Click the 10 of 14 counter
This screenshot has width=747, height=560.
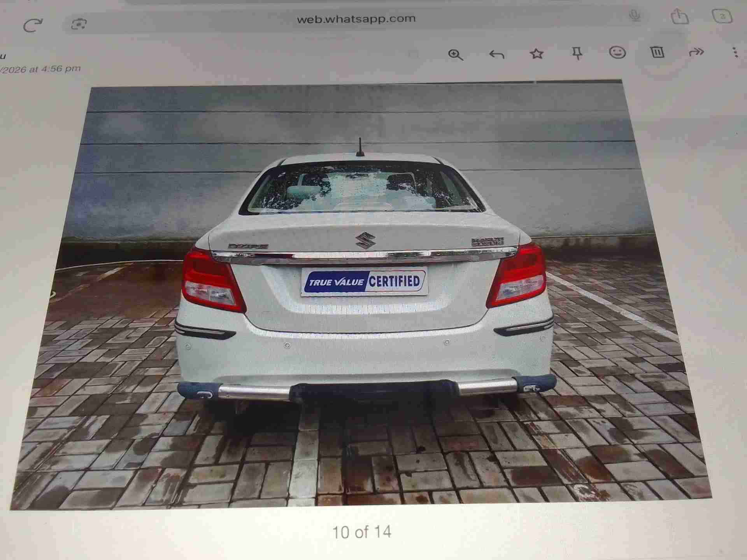[361, 532]
